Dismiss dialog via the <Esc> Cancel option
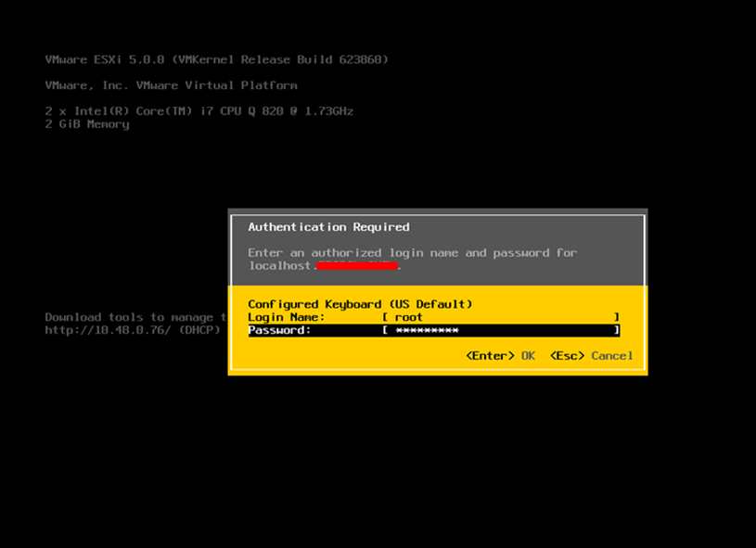The width and height of the screenshot is (756, 548). click(x=592, y=356)
